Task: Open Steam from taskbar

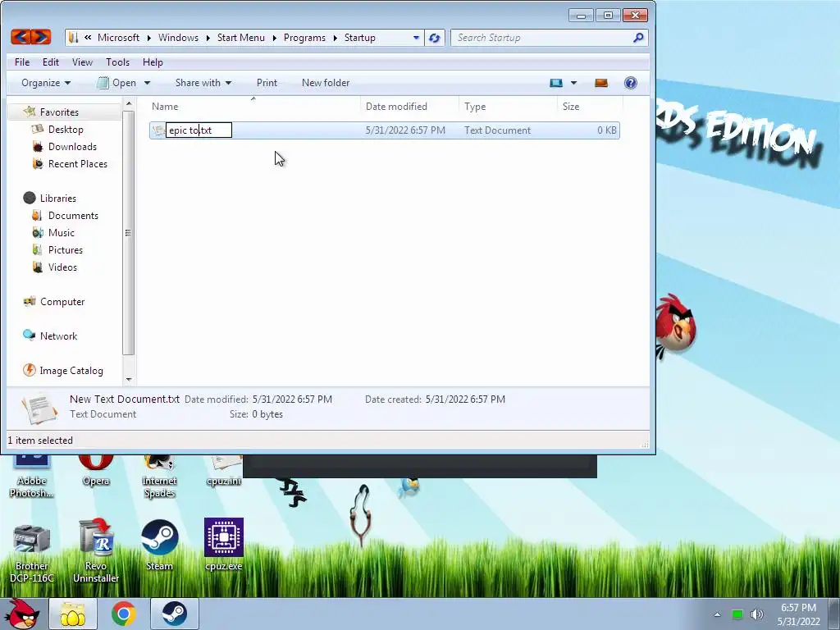Action: point(174,614)
